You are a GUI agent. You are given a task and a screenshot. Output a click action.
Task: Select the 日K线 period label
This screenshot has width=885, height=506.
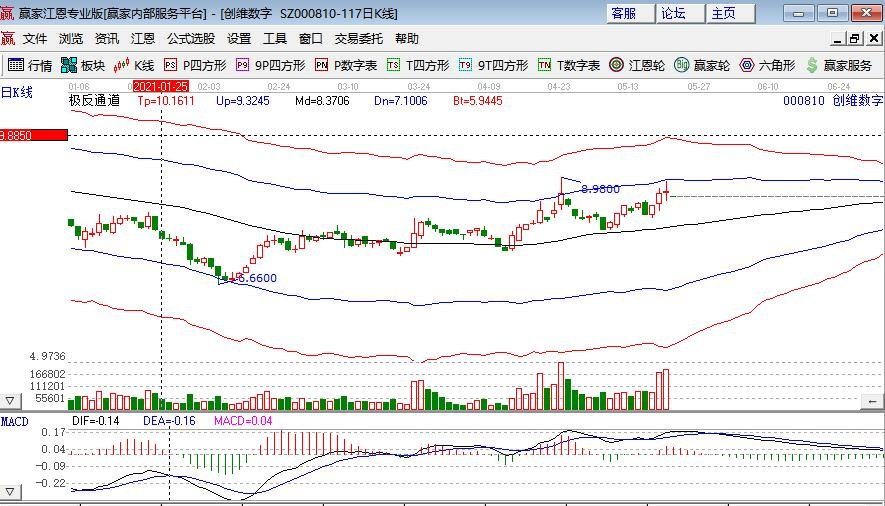(x=17, y=93)
